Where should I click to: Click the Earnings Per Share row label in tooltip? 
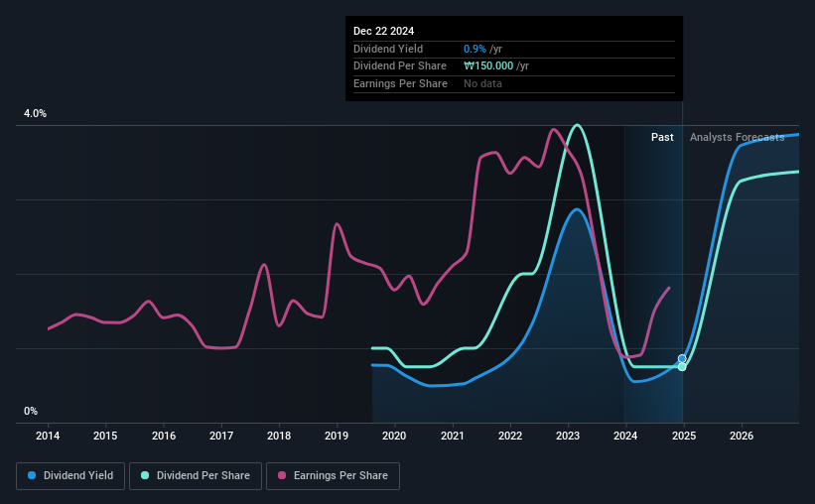[400, 83]
